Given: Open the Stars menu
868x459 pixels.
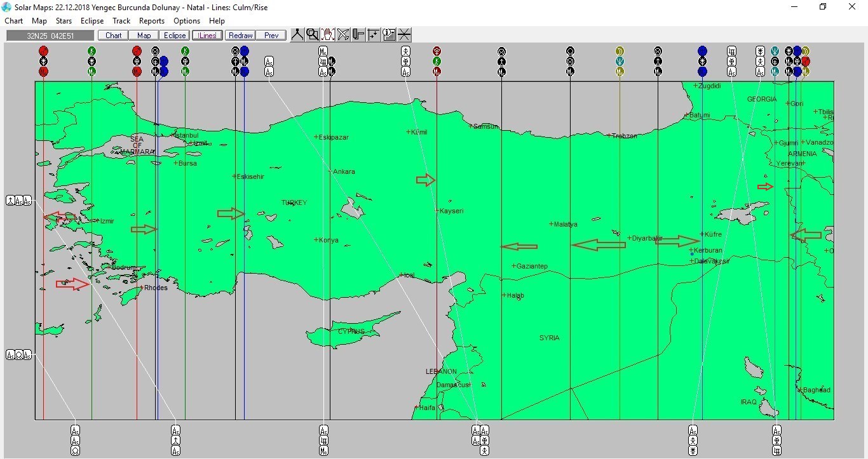Looking at the screenshot, I should pyautogui.click(x=64, y=21).
